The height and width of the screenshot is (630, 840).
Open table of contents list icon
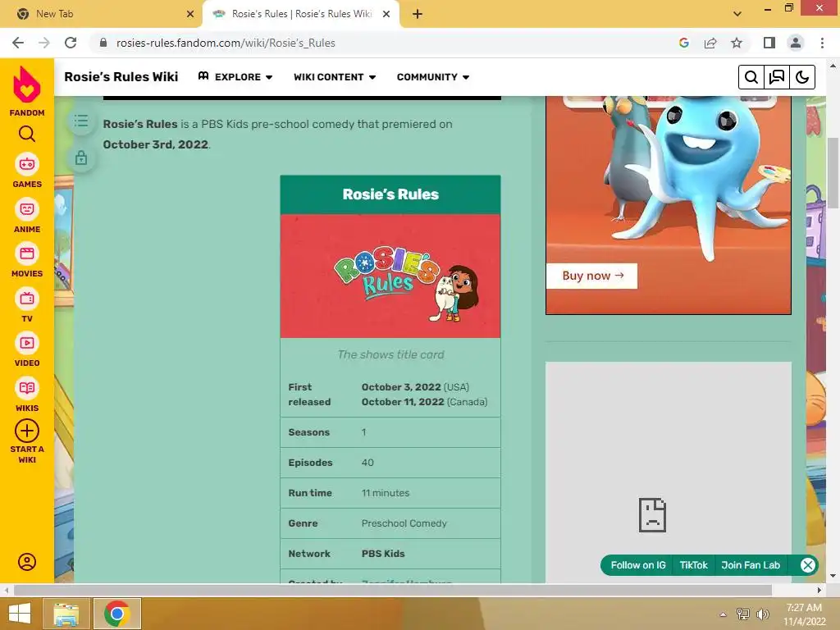click(81, 121)
